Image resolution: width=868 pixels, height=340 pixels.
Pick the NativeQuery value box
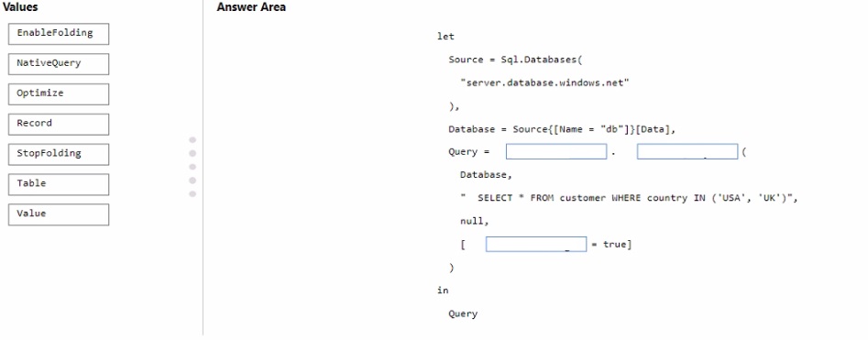(x=59, y=63)
